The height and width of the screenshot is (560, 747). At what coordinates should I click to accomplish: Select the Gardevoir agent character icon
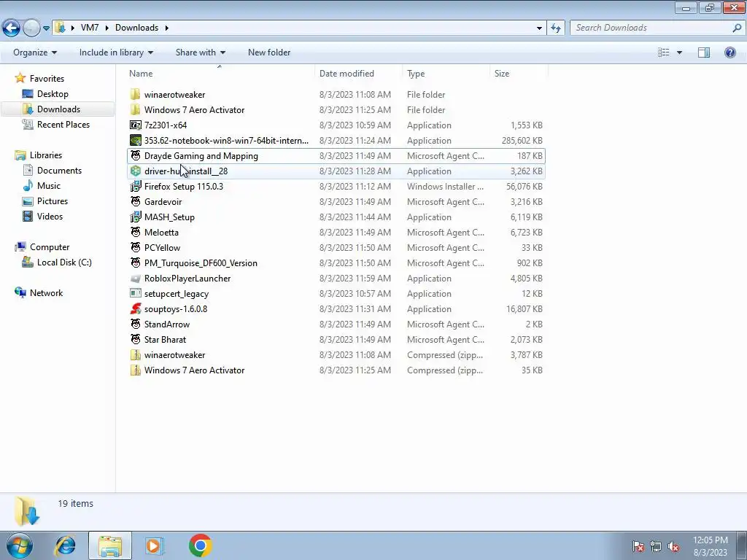pos(135,201)
